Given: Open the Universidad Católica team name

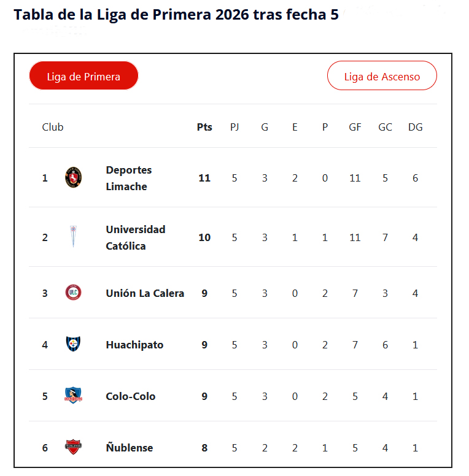Looking at the screenshot, I should click(136, 237).
